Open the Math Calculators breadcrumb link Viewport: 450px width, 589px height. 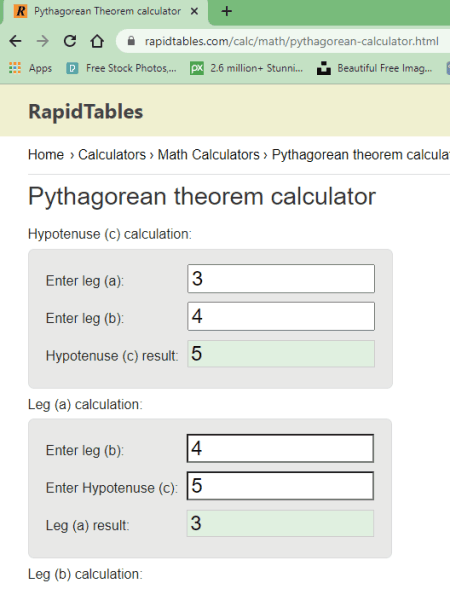[x=208, y=154]
